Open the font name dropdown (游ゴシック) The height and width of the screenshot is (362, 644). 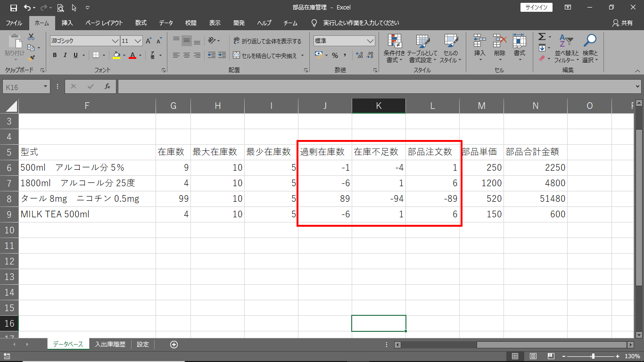pos(116,41)
